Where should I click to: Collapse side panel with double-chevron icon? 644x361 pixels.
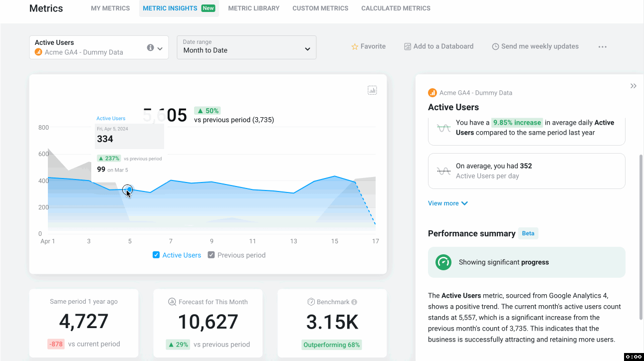[x=633, y=86]
